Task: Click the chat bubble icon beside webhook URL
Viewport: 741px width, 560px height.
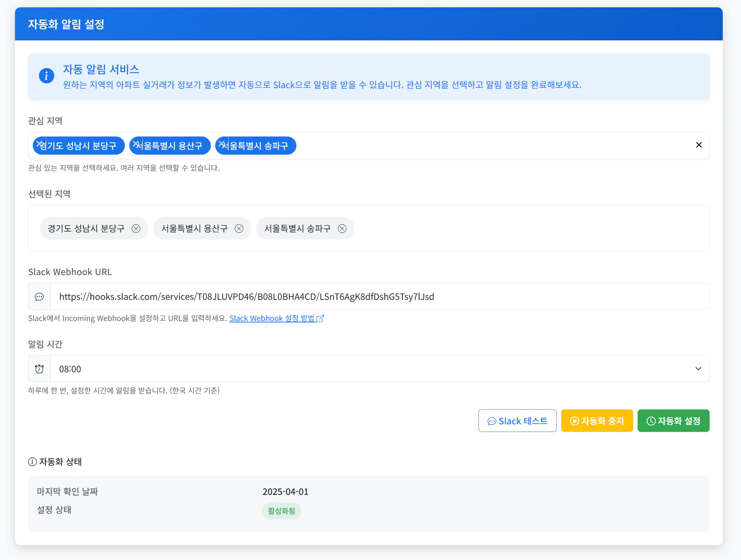Action: tap(39, 297)
